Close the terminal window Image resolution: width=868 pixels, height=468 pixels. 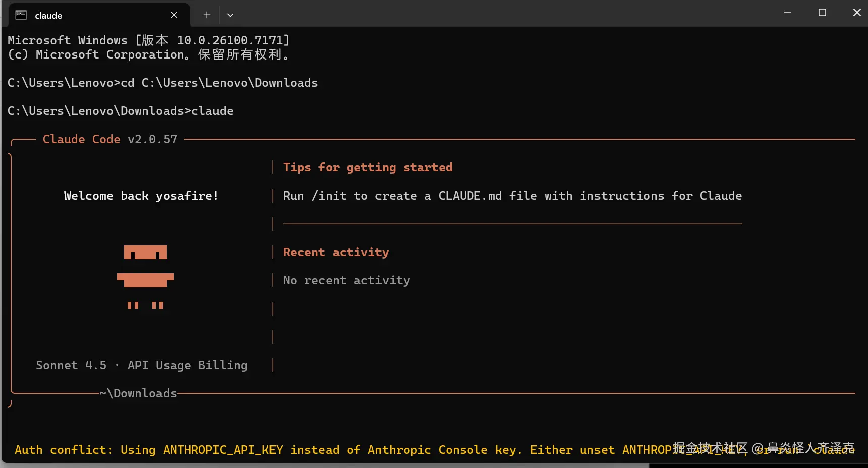856,13
